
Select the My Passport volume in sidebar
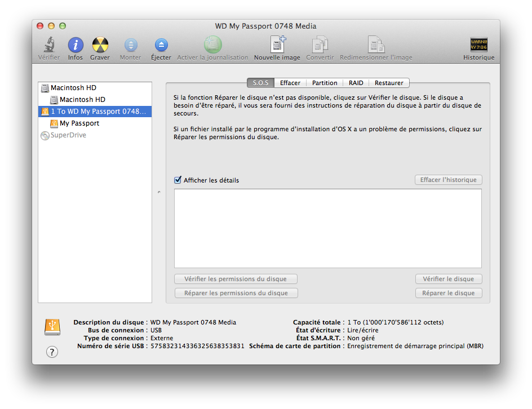79,123
